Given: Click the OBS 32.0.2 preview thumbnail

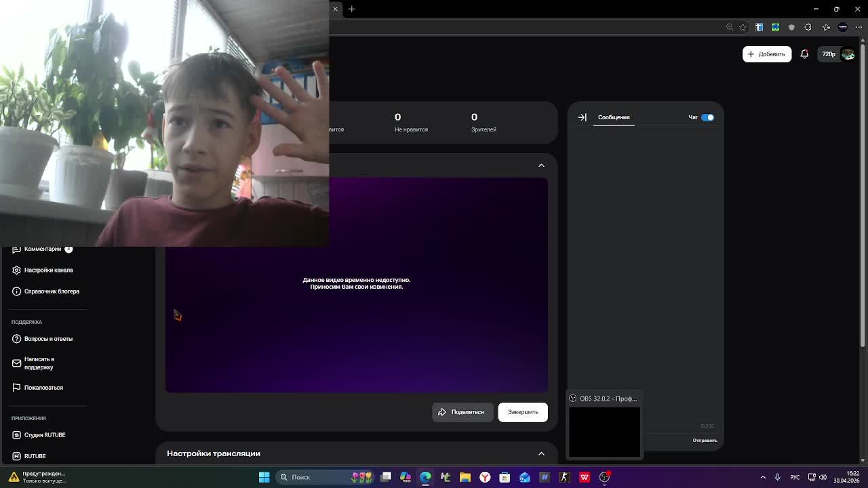Looking at the screenshot, I should [604, 432].
